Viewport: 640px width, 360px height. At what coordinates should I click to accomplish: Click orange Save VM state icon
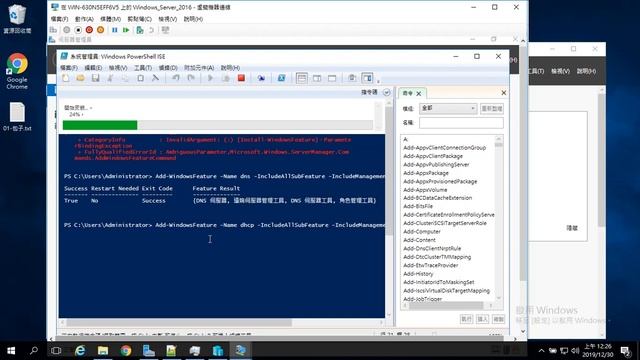pos(100,30)
